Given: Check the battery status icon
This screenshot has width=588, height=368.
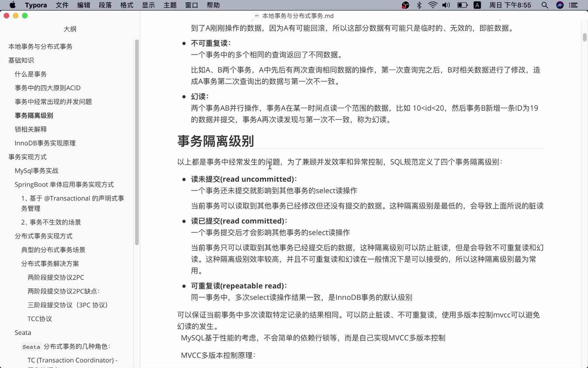Looking at the screenshot, I should pyautogui.click(x=462, y=5).
